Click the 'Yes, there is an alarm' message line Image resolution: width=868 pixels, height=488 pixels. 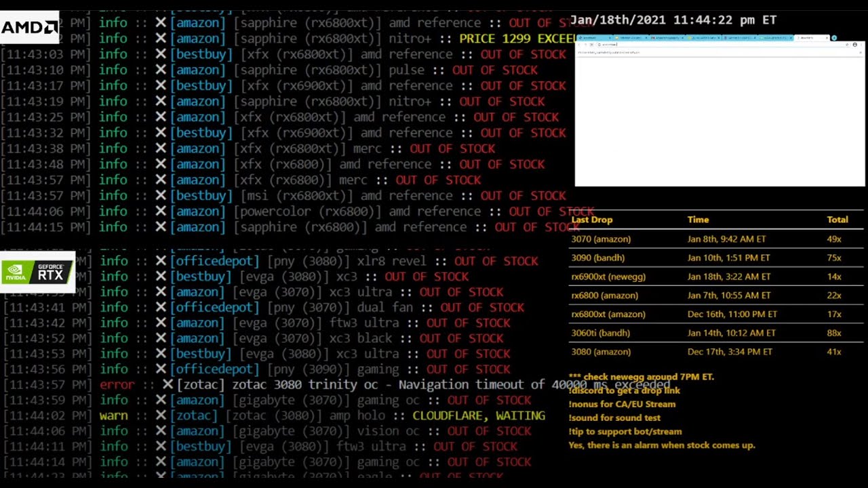click(662, 445)
